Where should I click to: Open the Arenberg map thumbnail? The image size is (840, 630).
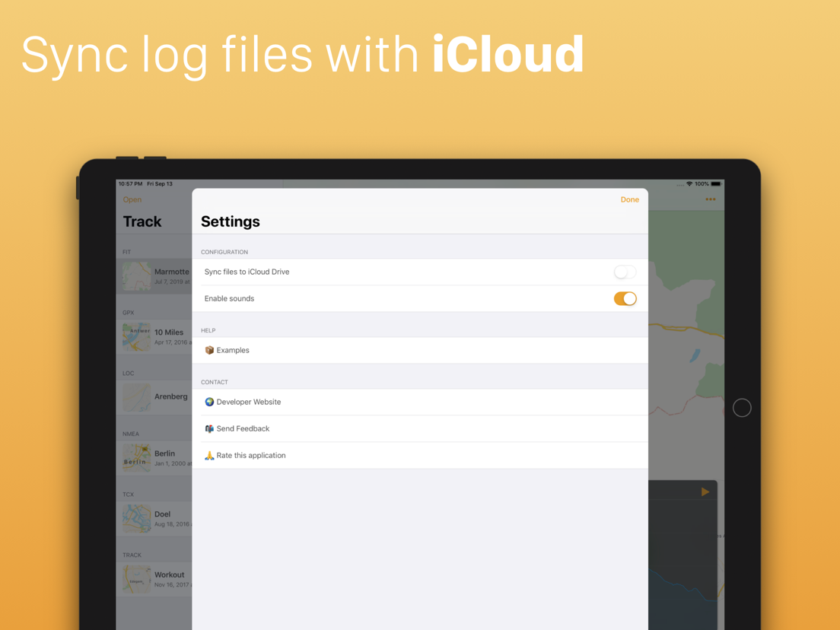pyautogui.click(x=137, y=397)
